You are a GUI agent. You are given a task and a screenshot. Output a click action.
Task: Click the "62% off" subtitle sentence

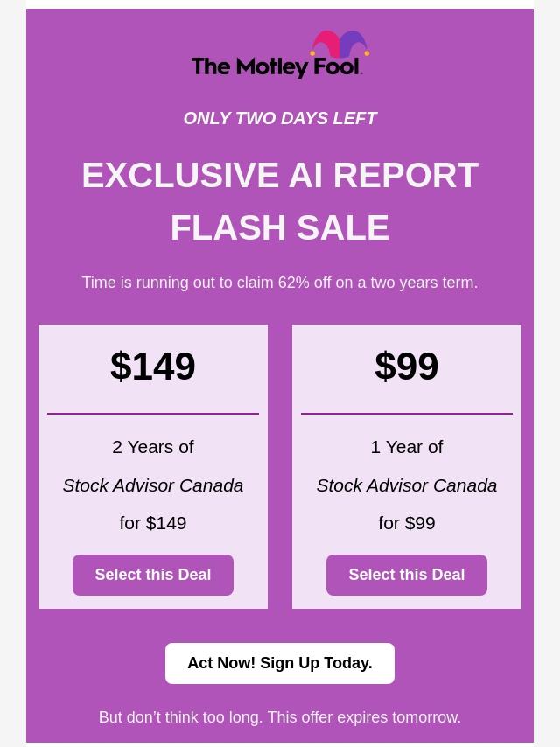pos(280,283)
